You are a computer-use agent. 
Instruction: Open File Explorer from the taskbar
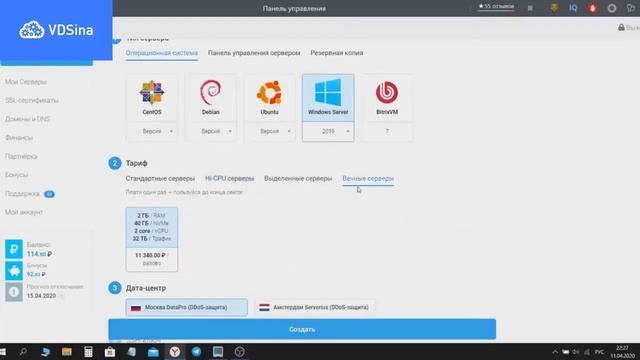[x=67, y=352]
